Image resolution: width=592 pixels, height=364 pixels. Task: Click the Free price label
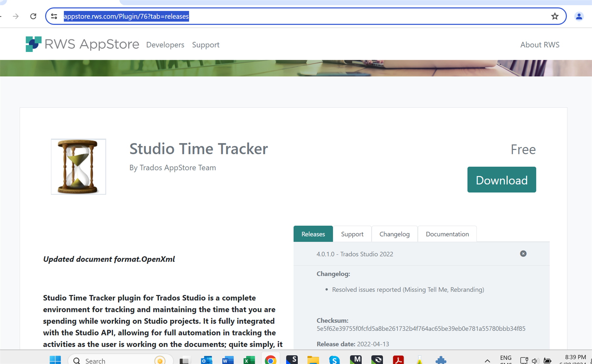523,150
